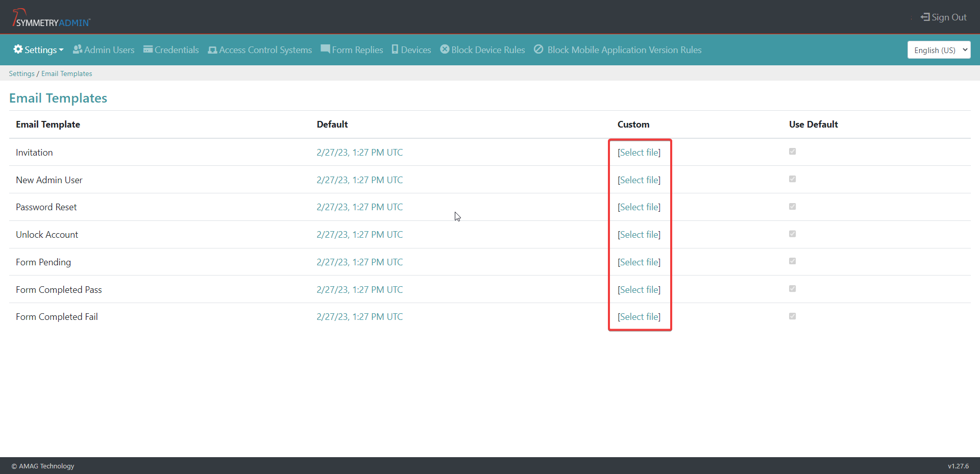Go to Credentials section

tap(171, 49)
